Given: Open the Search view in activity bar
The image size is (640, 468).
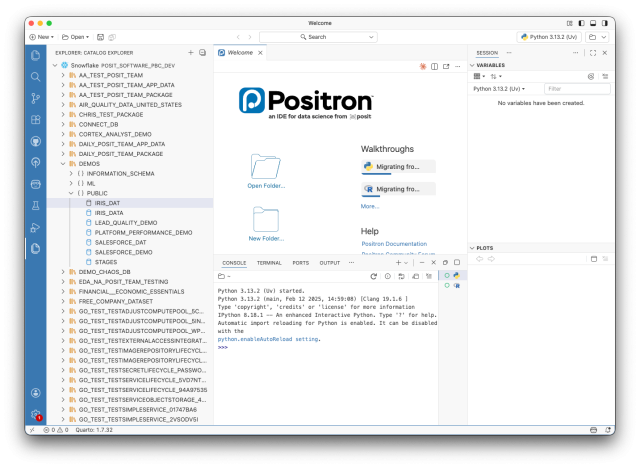Looking at the screenshot, I should point(36,77).
